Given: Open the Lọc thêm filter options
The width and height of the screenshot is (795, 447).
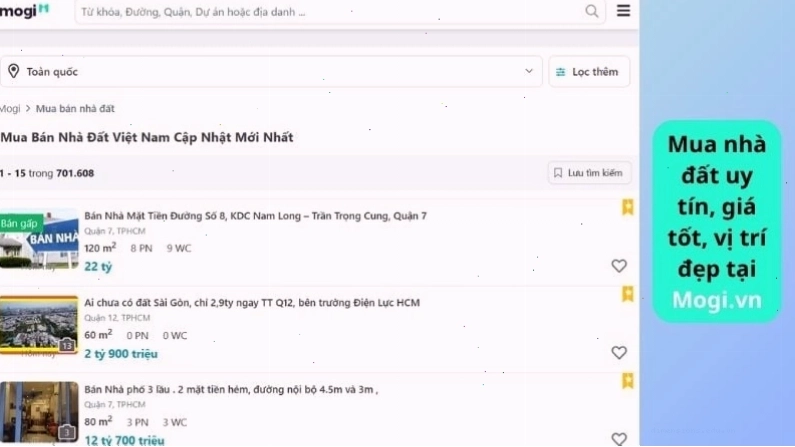Looking at the screenshot, I should pos(589,72).
